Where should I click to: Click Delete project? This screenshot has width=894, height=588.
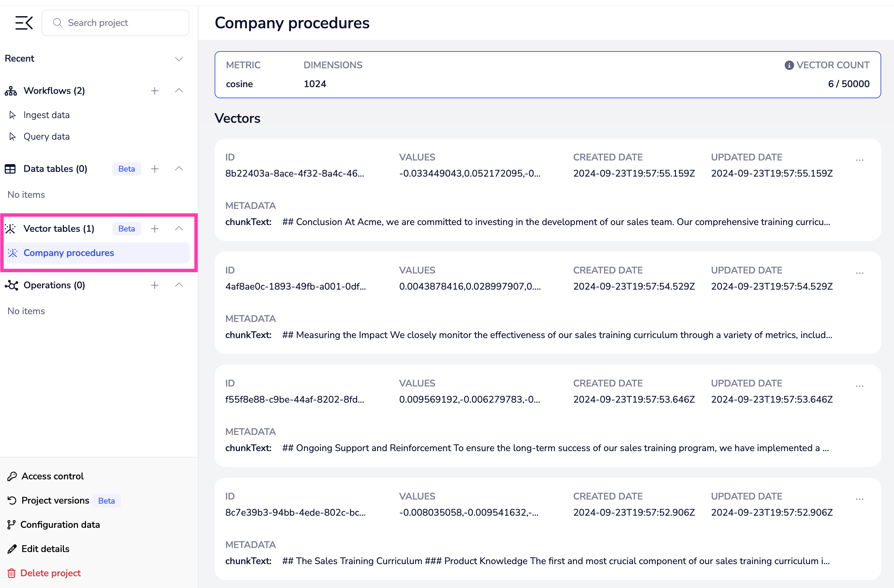51,573
